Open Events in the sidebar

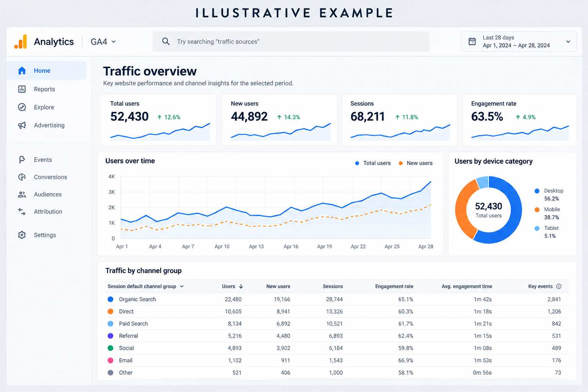point(46,160)
